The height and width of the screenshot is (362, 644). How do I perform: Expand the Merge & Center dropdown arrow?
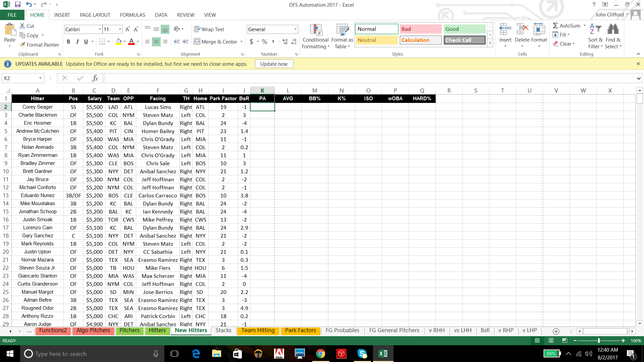click(x=241, y=42)
